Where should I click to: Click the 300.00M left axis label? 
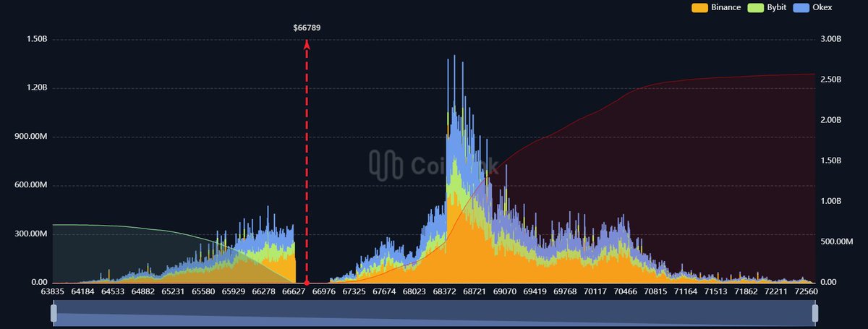[31, 234]
